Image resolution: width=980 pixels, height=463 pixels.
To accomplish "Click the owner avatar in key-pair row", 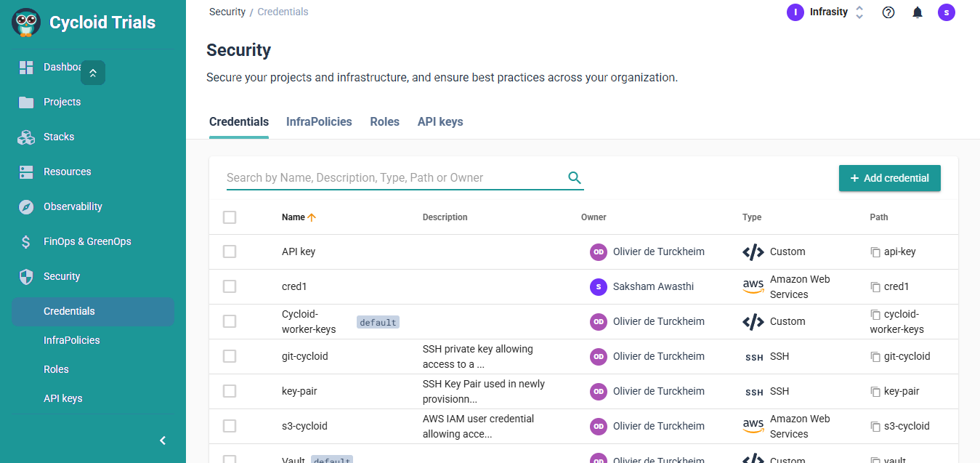I will (x=599, y=392).
